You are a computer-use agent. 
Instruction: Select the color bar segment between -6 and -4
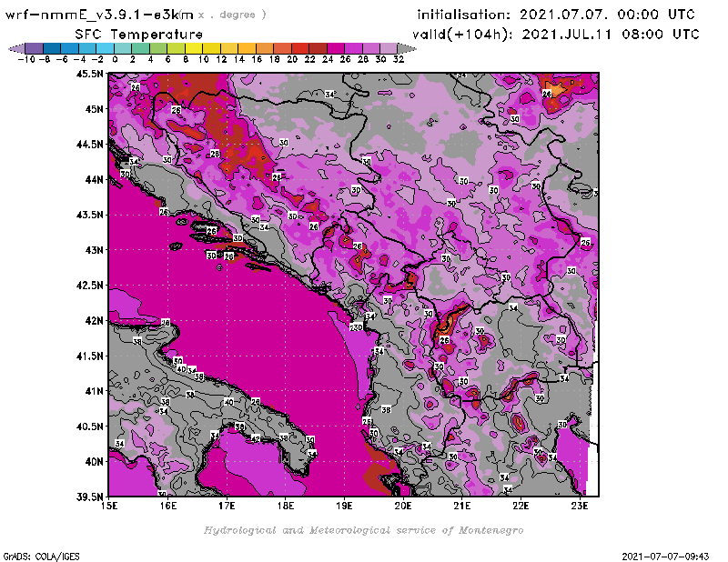(69, 48)
